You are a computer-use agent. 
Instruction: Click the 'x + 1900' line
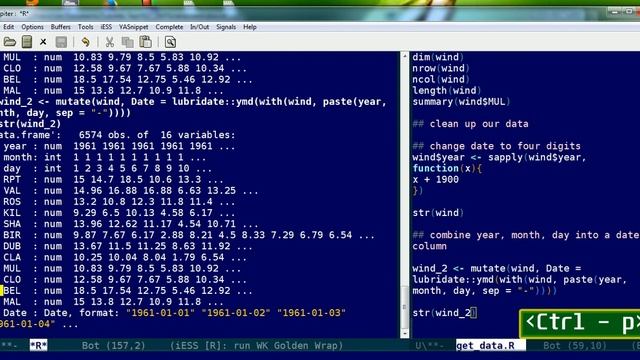pos(436,180)
